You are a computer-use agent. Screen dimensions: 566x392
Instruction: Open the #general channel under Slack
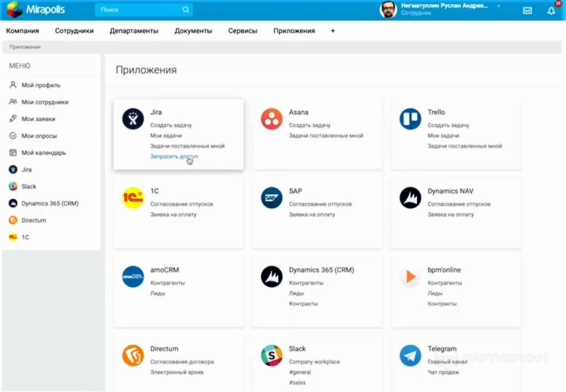(300, 372)
